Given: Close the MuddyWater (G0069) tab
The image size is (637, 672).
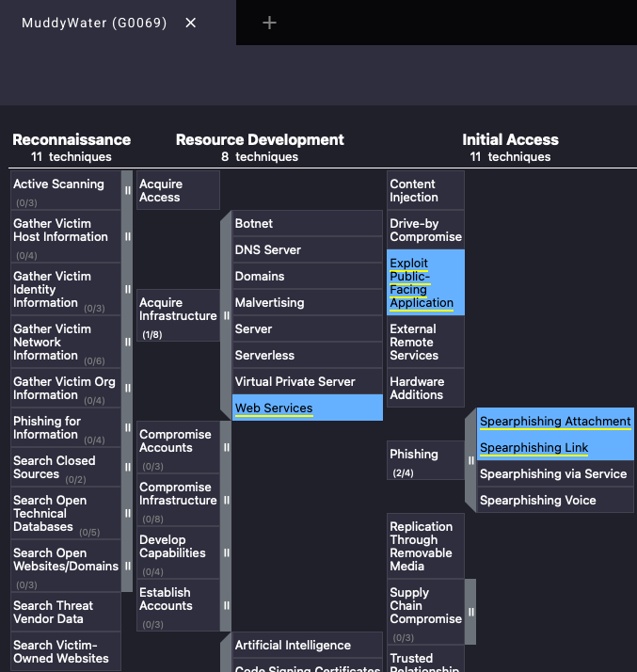Looking at the screenshot, I should click(191, 23).
